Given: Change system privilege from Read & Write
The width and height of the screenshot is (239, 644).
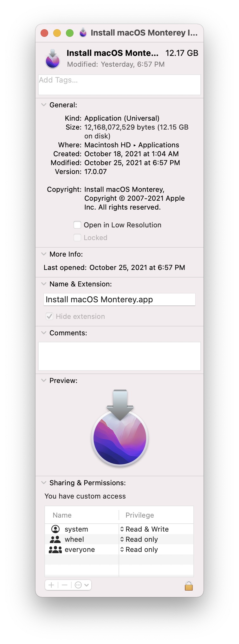Looking at the screenshot, I should click(x=144, y=529).
